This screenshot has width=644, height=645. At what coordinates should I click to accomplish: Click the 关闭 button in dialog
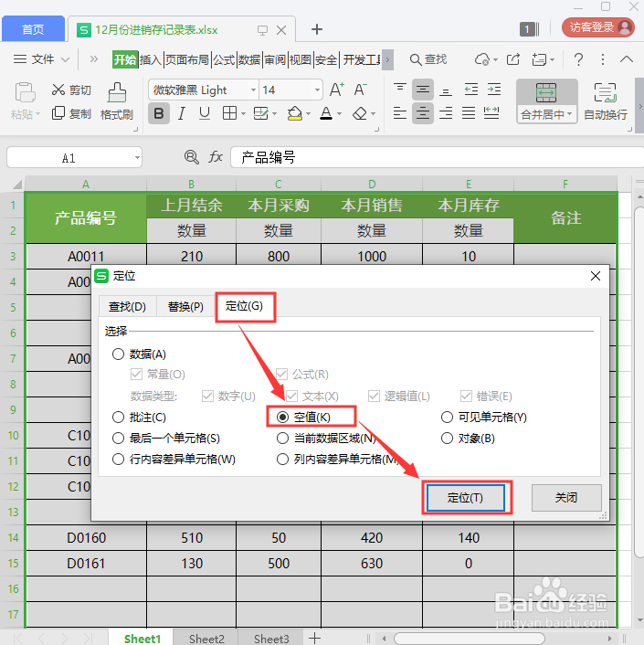[x=566, y=498]
